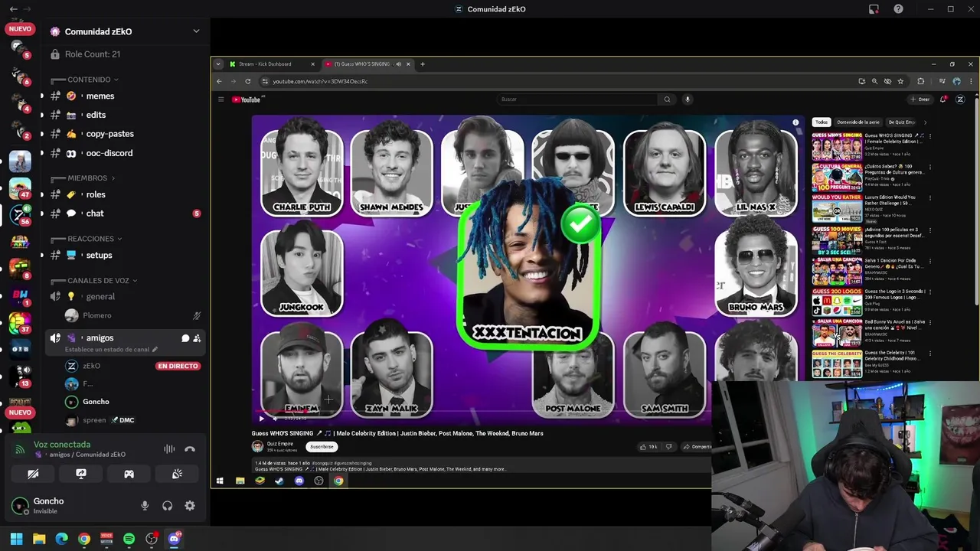This screenshot has height=551, width=980.
Task: Open a new browser tab with plus
Action: (x=422, y=64)
